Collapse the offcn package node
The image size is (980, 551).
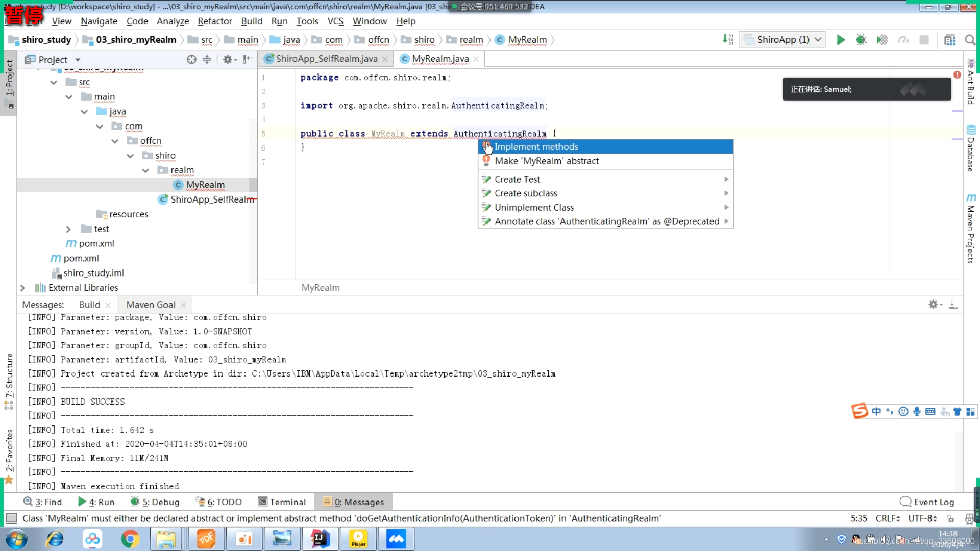tap(115, 141)
